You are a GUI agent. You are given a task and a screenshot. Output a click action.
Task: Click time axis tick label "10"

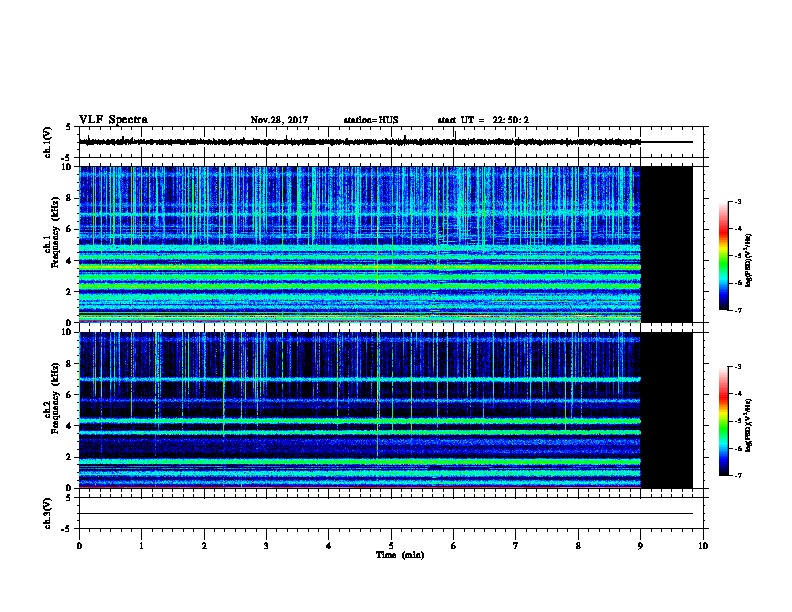pyautogui.click(x=703, y=545)
